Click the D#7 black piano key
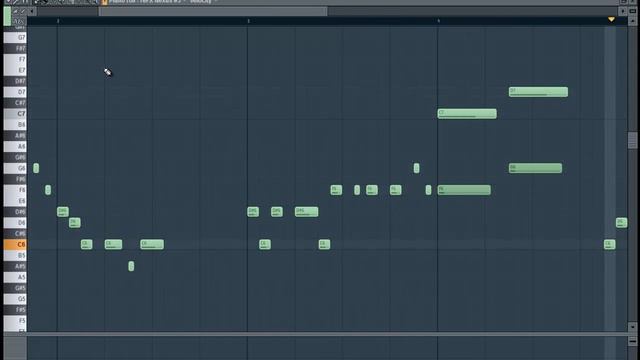Screen dimensions: 640x360 pyautogui.click(x=15, y=81)
